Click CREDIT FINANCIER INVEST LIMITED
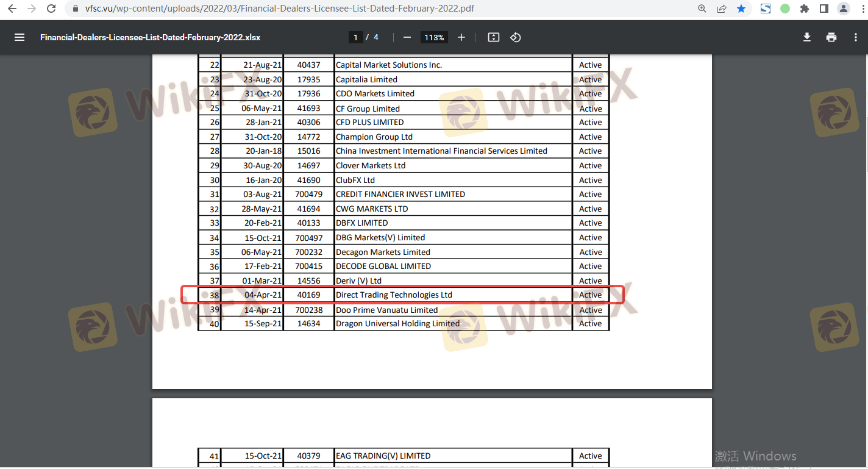This screenshot has height=469, width=868. coord(400,195)
